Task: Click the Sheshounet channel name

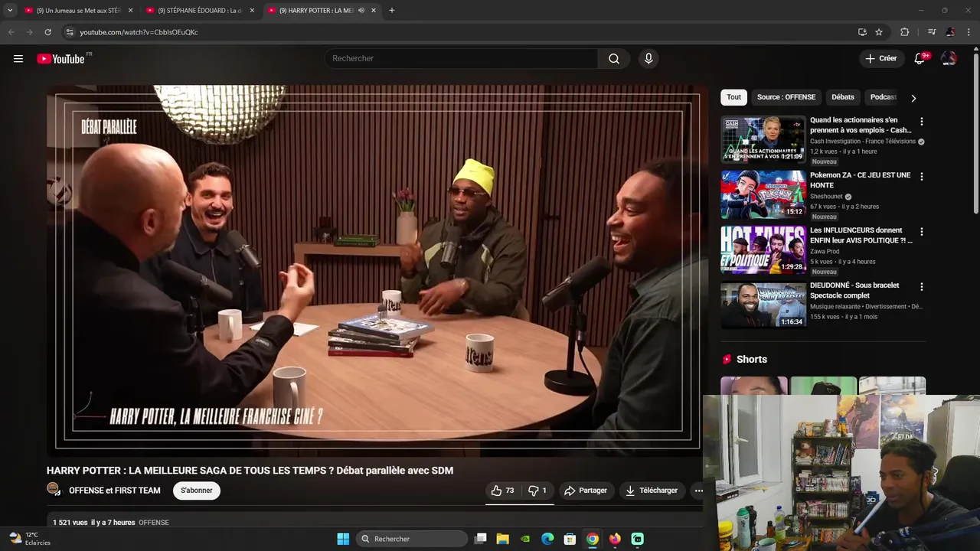Action: click(x=827, y=197)
